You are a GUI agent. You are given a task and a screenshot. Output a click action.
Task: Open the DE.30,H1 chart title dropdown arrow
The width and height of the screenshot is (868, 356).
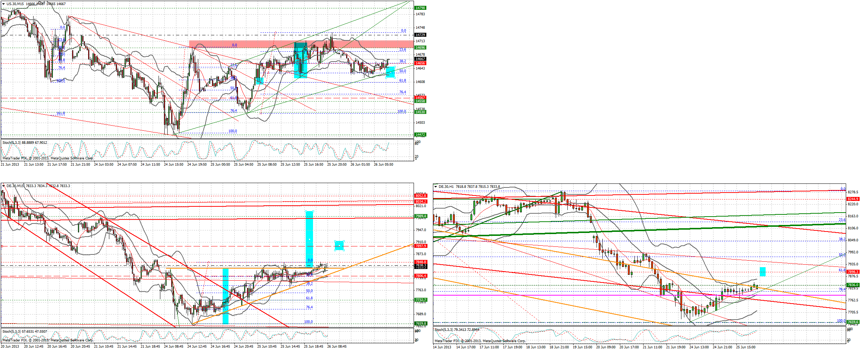point(436,187)
